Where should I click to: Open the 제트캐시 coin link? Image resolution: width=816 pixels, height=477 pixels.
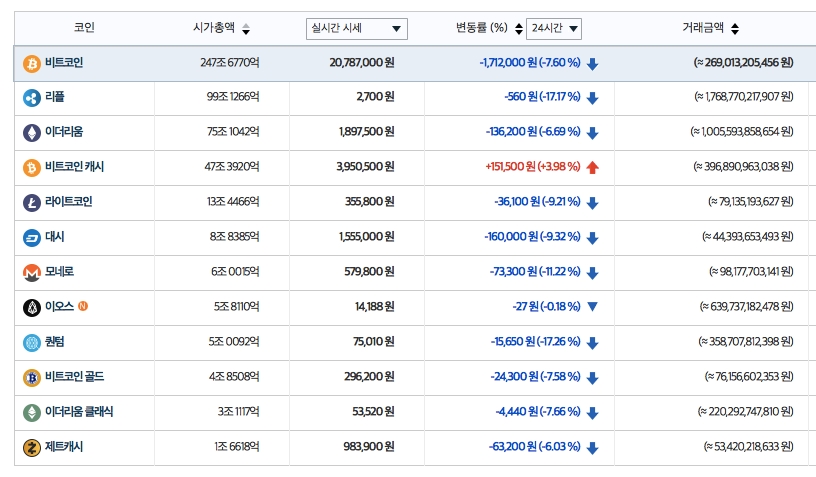63,446
